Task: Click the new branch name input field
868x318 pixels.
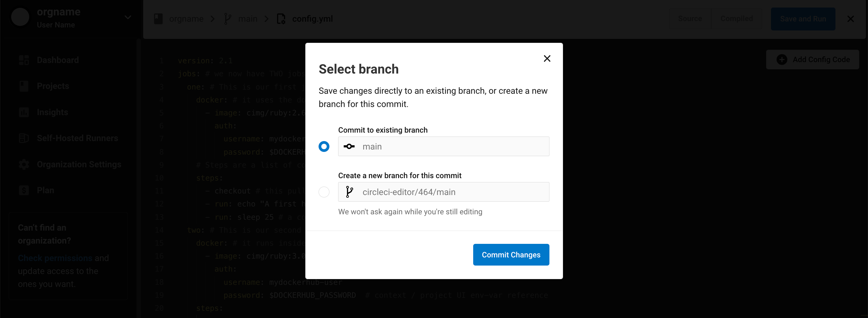Action: coord(443,192)
